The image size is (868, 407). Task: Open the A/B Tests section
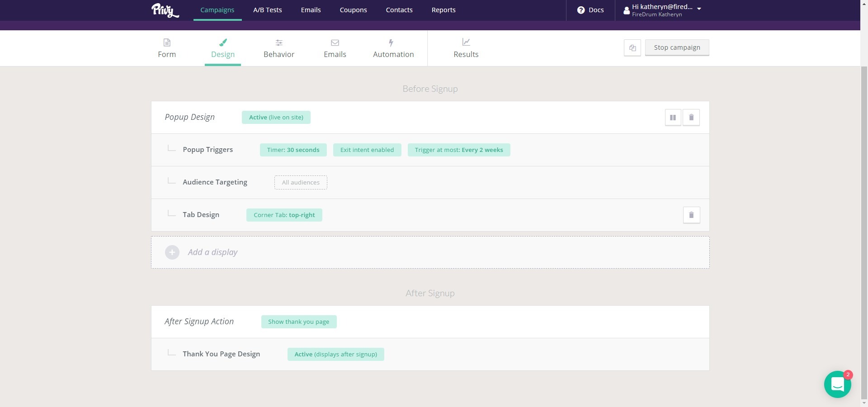tap(268, 10)
